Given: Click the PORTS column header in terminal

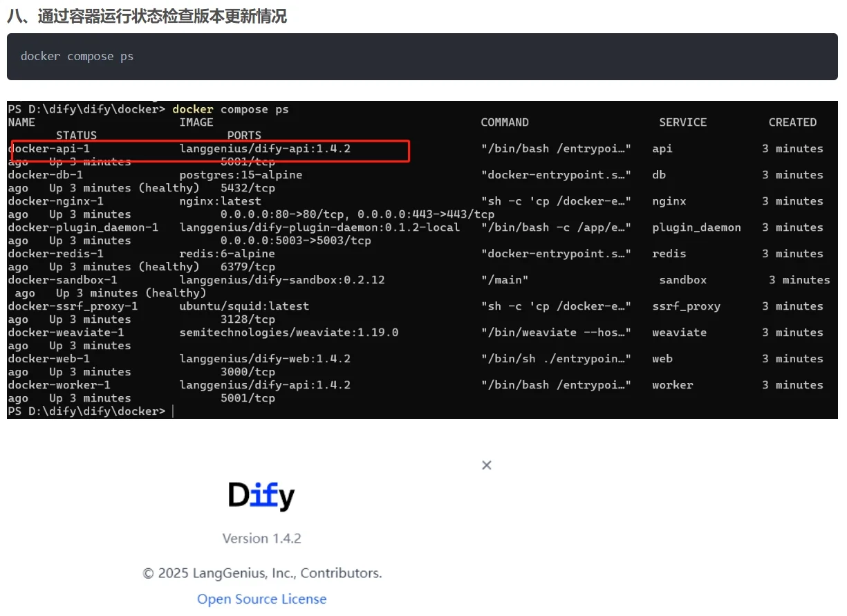Looking at the screenshot, I should 244,136.
